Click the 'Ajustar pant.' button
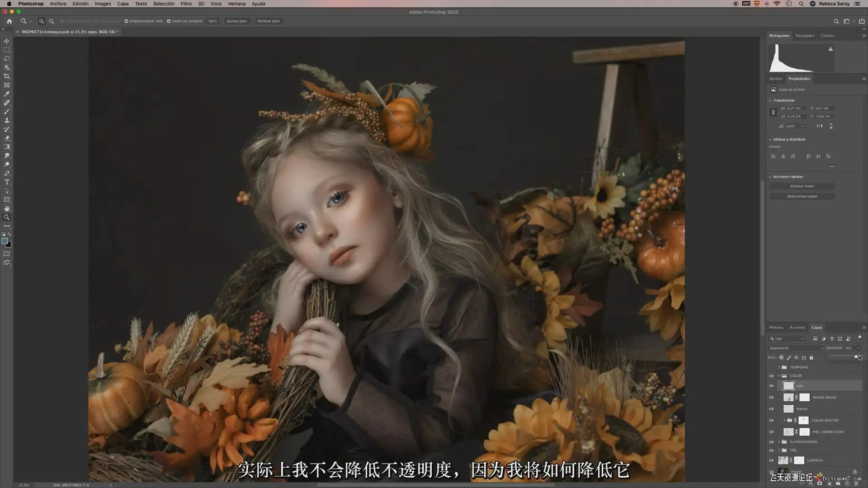Viewport: 868px width, 488px height. click(237, 21)
